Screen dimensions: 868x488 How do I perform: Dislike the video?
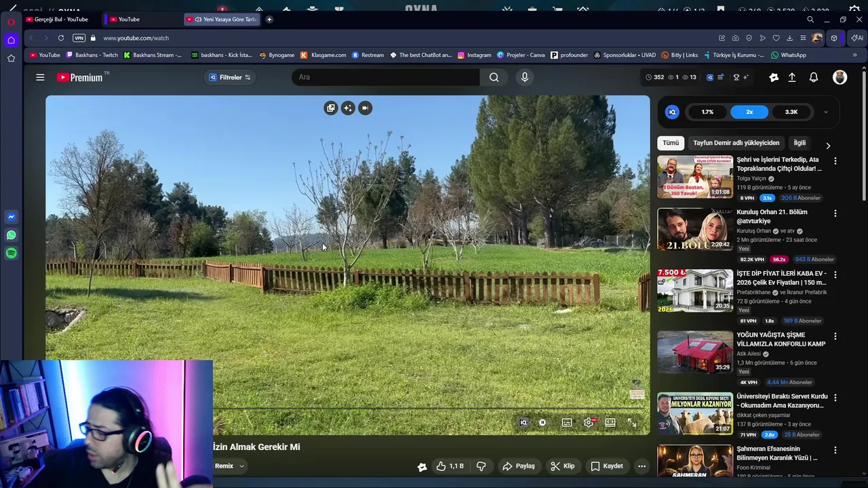click(481, 466)
